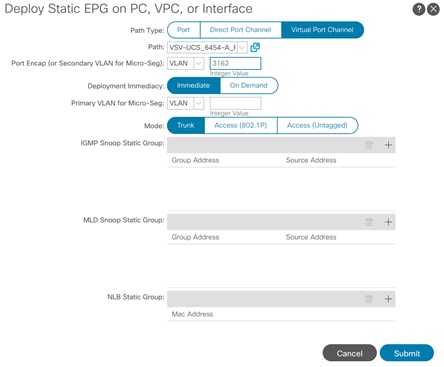Select Access (Untagged) mode
The image size is (444, 367).
[317, 125]
